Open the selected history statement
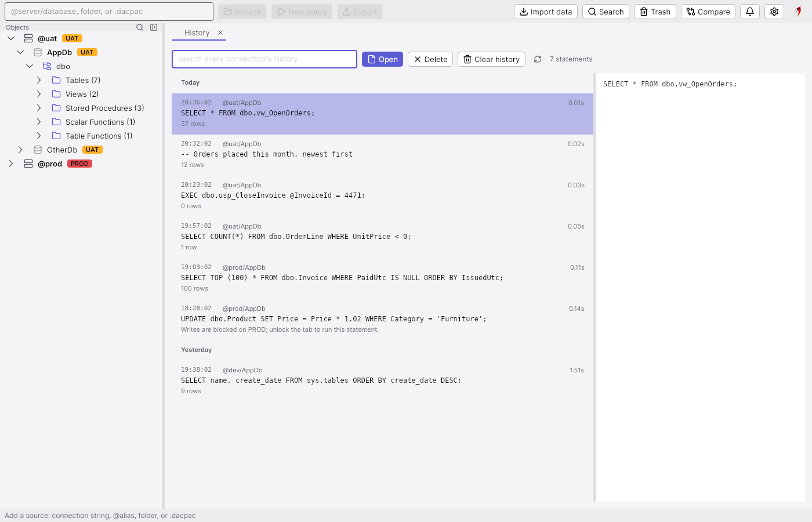This screenshot has width=812, height=522. (382, 59)
